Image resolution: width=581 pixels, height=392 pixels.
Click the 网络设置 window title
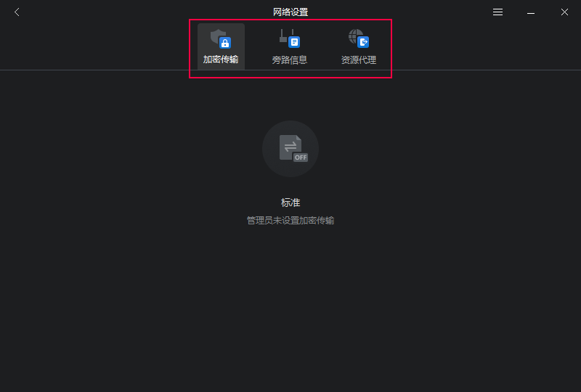pos(290,12)
